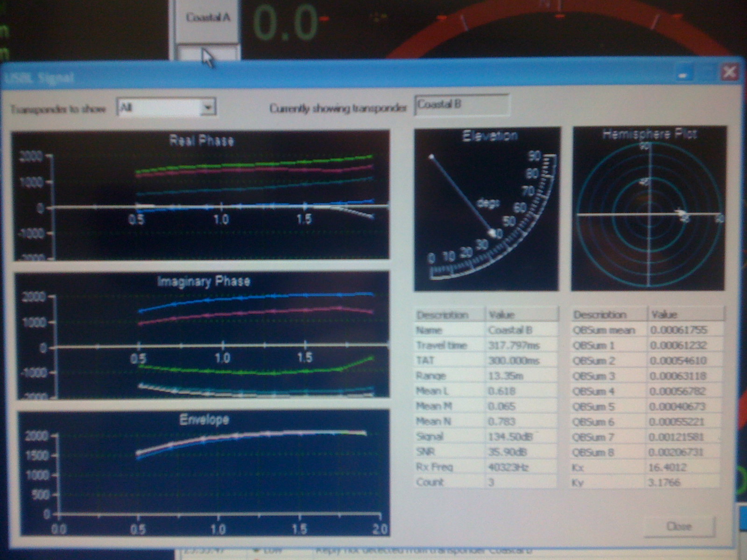
Task: Click the Close button
Action: point(679,526)
